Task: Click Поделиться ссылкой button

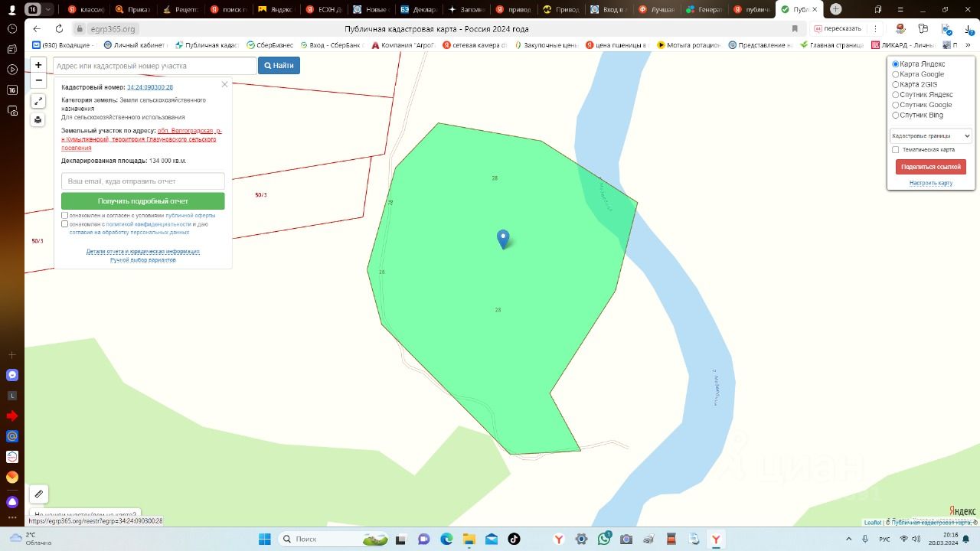Action: point(931,167)
